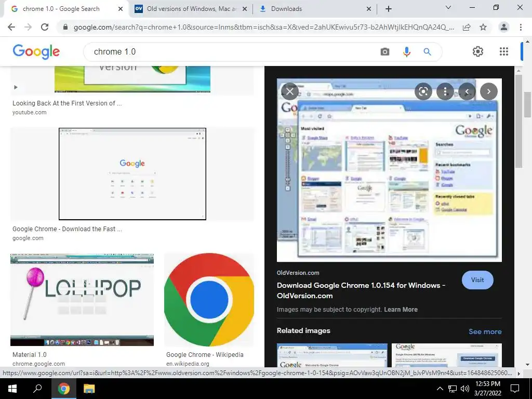Open second related image with Download button
The width and height of the screenshot is (532, 399).
point(446,355)
